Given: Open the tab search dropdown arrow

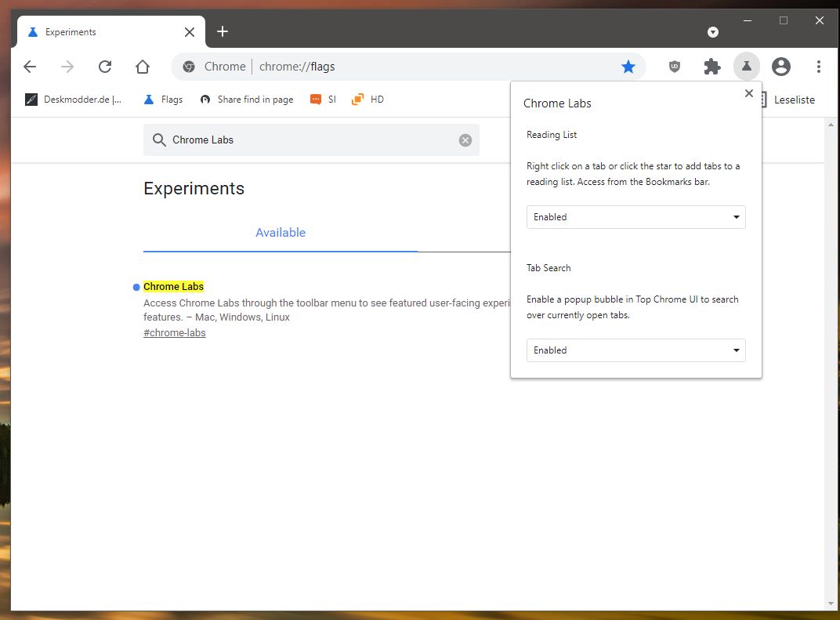Looking at the screenshot, I should 712,32.
